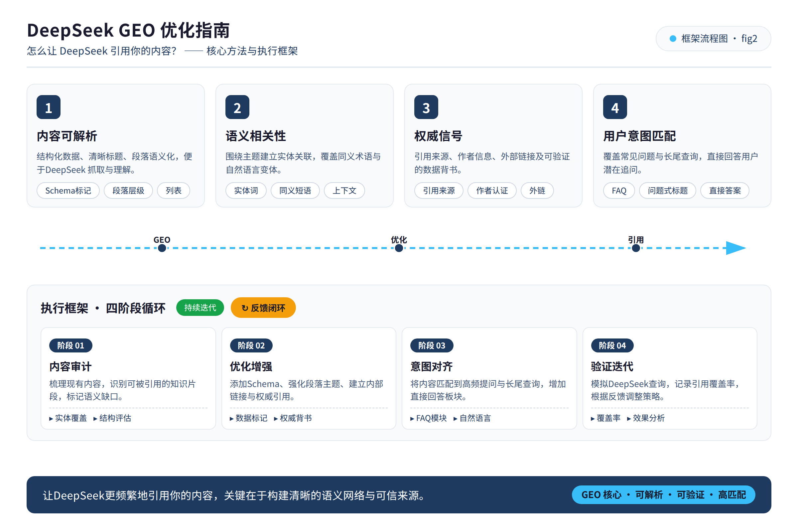Click the ▸实体覆盖 item
Viewport: 798px width, 532px height.
pyautogui.click(x=68, y=418)
